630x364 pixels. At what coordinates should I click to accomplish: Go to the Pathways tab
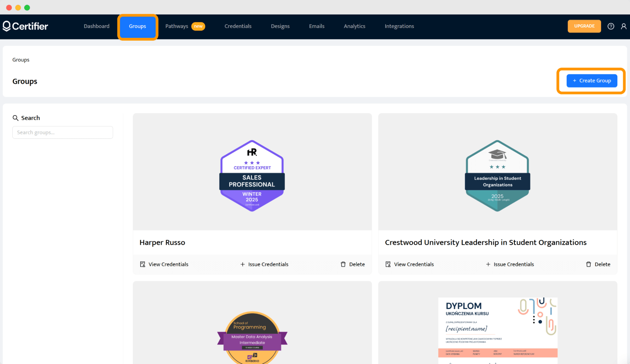coord(176,26)
